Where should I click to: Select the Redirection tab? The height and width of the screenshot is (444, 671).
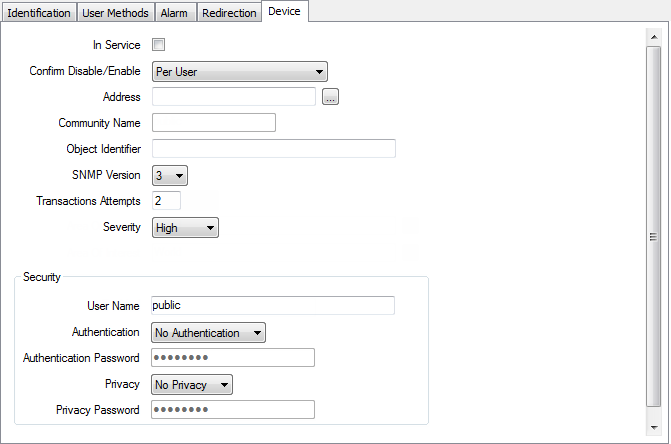(x=228, y=13)
